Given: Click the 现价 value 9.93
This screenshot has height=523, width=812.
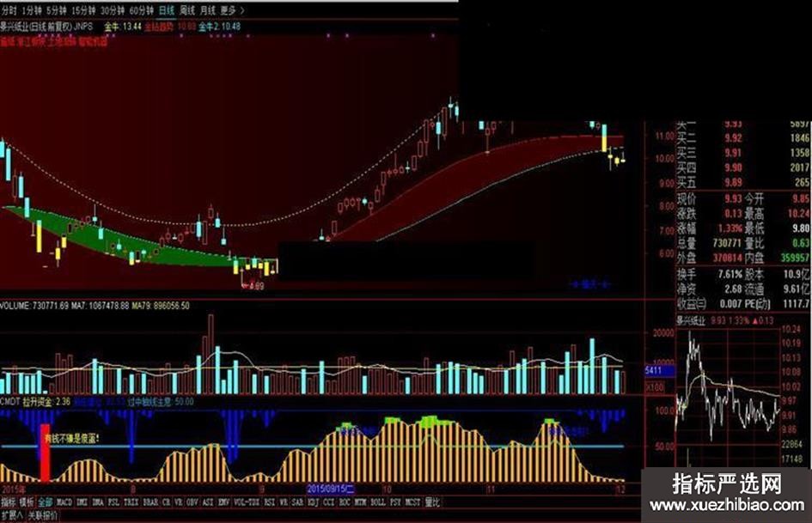Looking at the screenshot, I should pyautogui.click(x=733, y=199).
